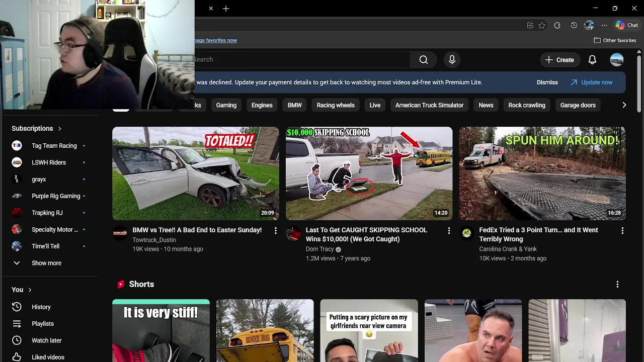Open YouTube notifications bell
This screenshot has height=362, width=644.
(592, 60)
